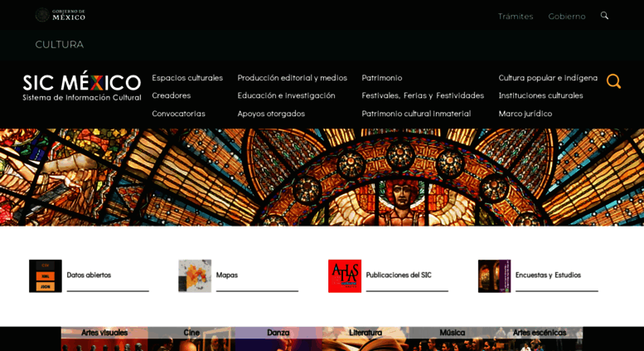The width and height of the screenshot is (644, 351).
Task: Open Festivales, Ferias y Festividades
Action: pos(423,95)
